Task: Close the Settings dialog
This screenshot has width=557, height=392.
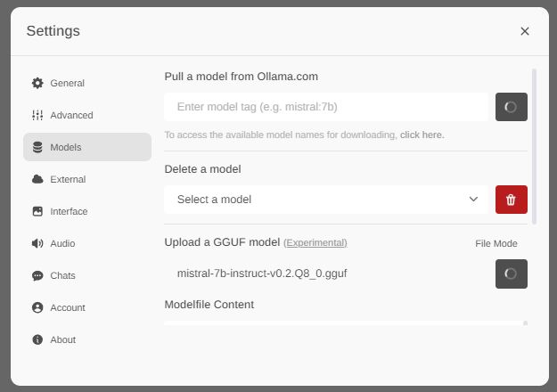Action: point(525,31)
